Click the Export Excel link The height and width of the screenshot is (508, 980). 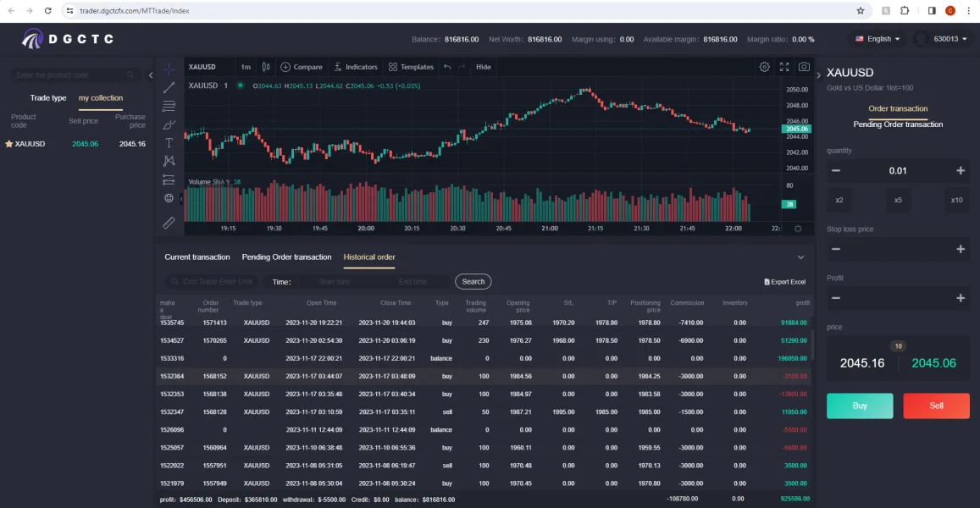click(785, 282)
